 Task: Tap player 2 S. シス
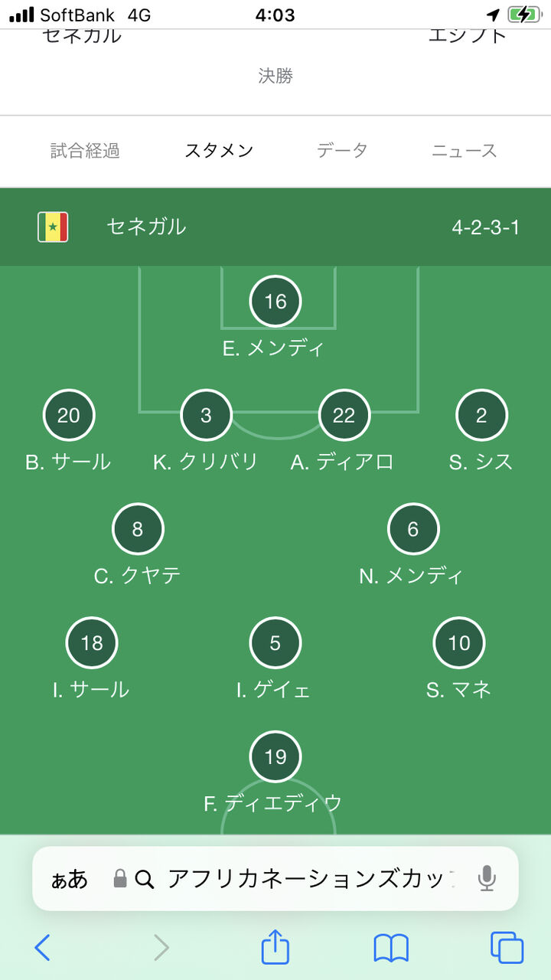tap(481, 416)
